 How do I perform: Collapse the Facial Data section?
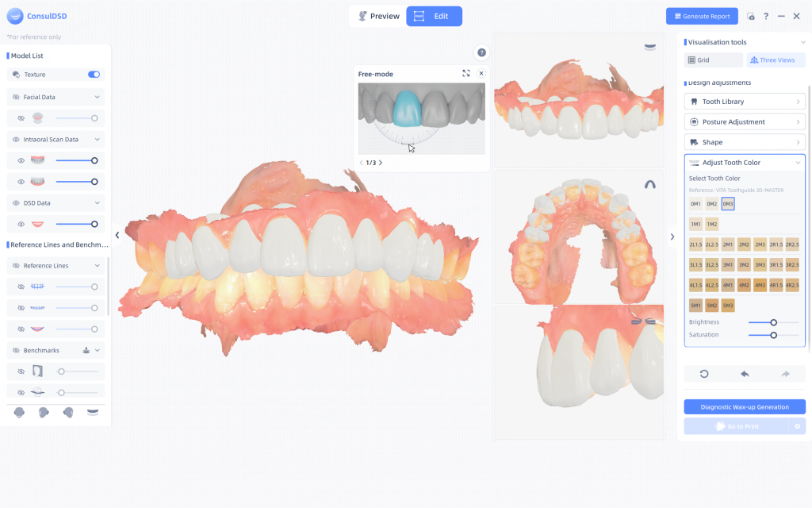98,97
